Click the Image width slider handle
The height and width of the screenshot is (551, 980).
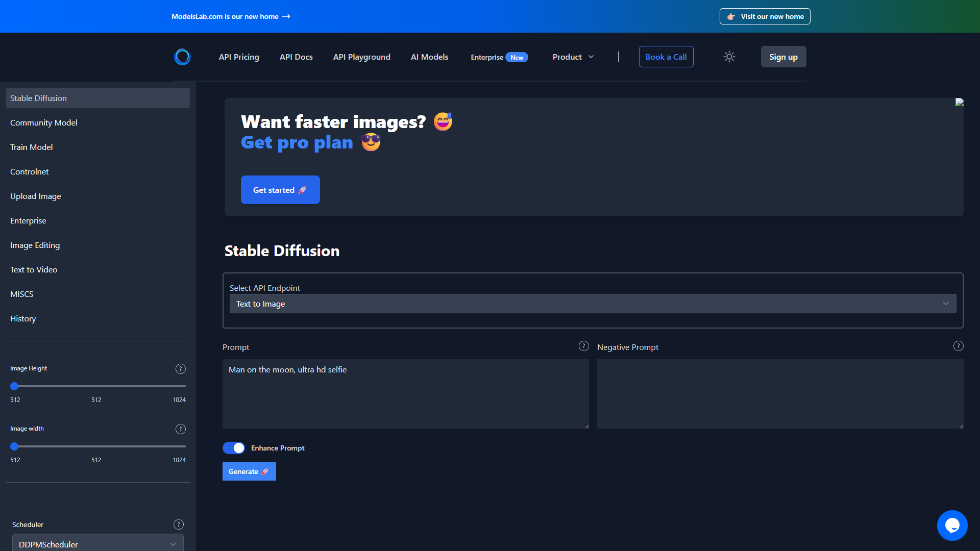click(14, 446)
